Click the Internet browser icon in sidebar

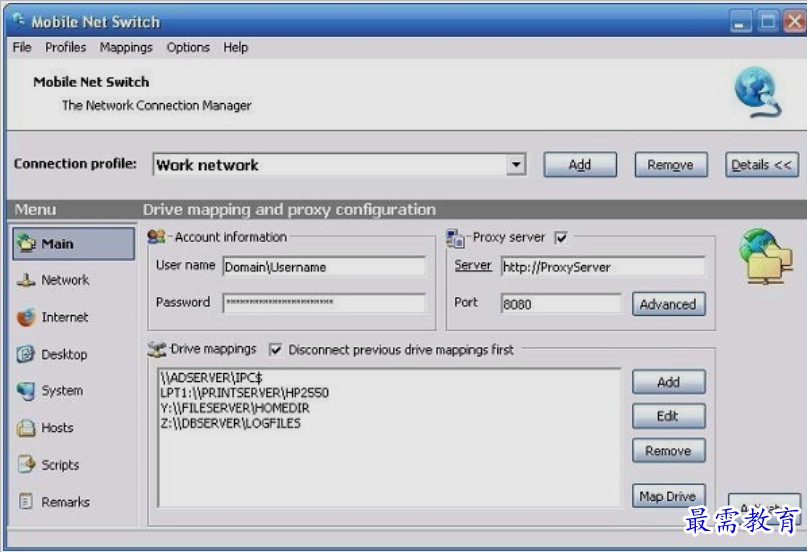[26, 317]
